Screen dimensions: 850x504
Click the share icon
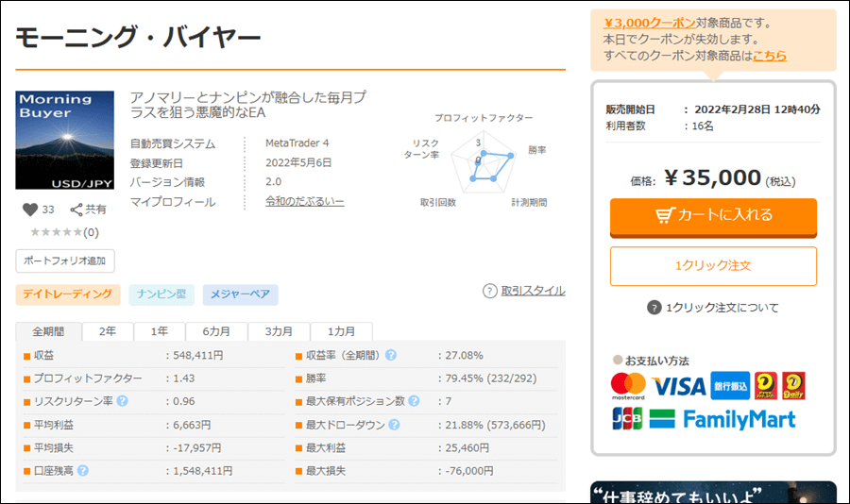pos(77,210)
